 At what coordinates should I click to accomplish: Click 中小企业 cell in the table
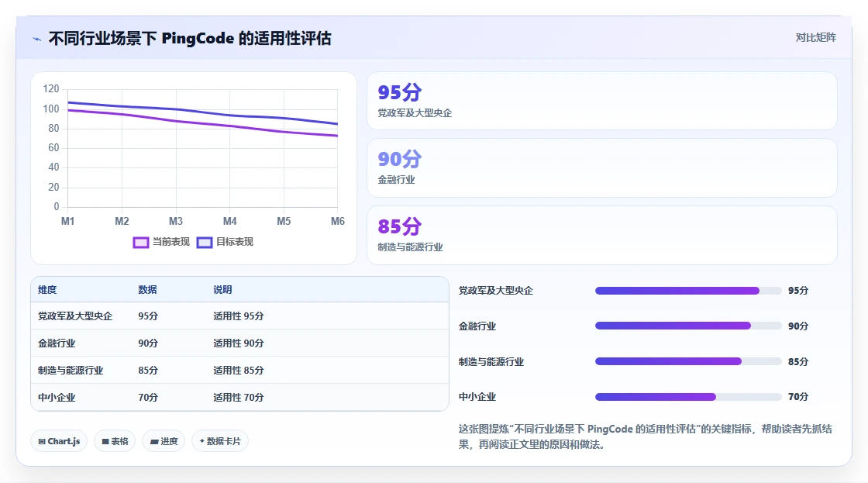tap(57, 398)
